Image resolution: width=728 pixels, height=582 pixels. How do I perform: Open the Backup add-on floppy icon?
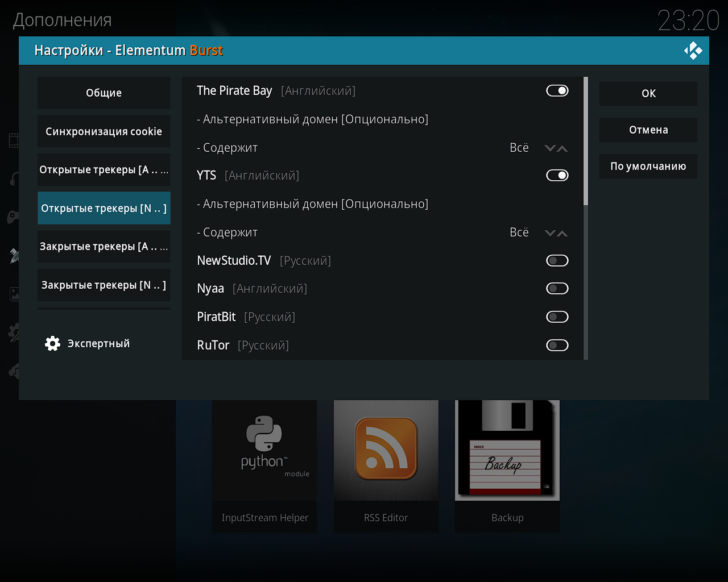pos(507,450)
